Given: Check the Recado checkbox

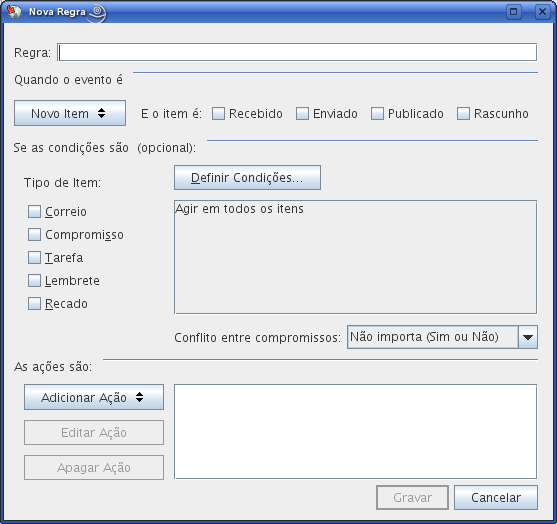Looking at the screenshot, I should click(34, 304).
